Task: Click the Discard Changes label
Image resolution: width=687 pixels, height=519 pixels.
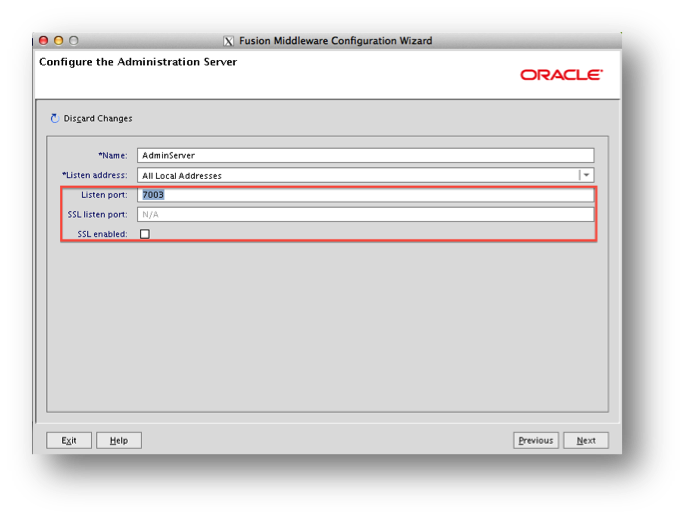Action: [98, 119]
